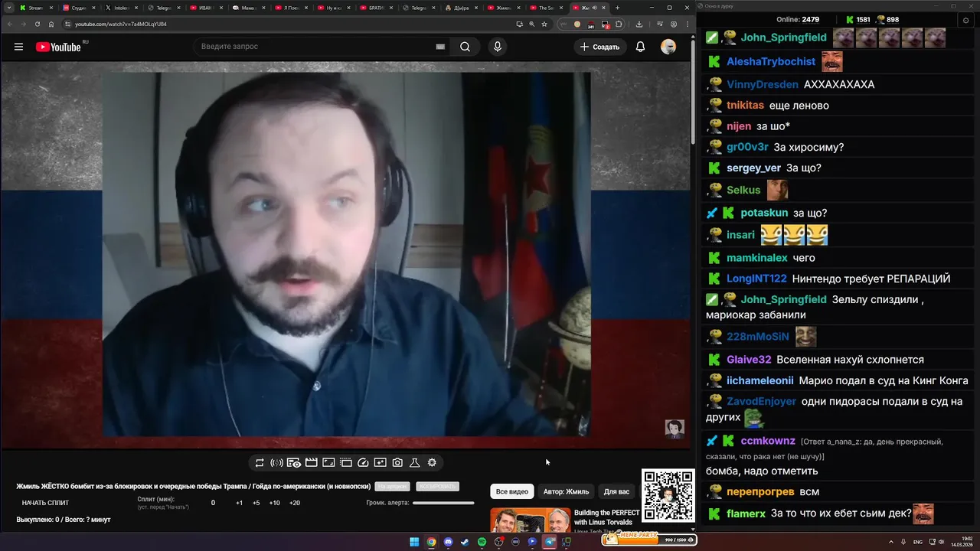Add +5 minutes to split
The height and width of the screenshot is (551, 980).
(x=256, y=503)
